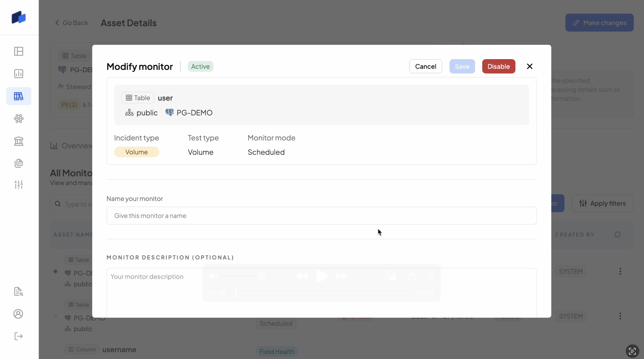
Task: Open the user profile sidebar icon
Action: 18,314
